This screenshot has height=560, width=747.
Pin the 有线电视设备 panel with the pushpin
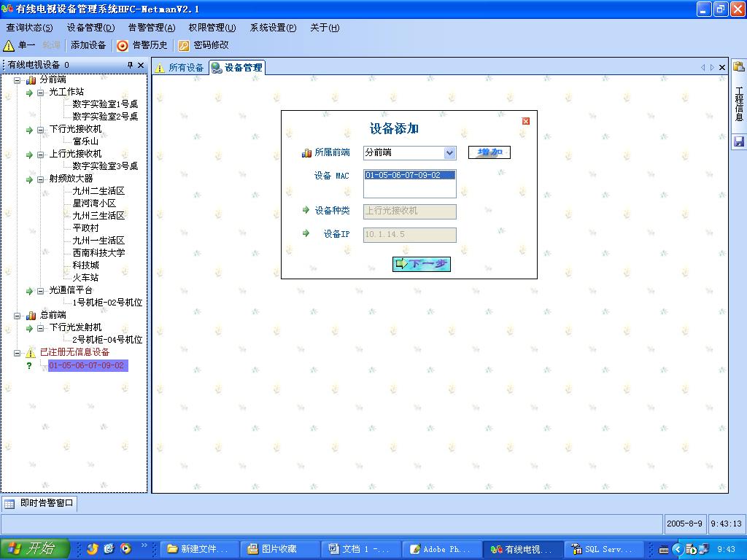(x=131, y=65)
